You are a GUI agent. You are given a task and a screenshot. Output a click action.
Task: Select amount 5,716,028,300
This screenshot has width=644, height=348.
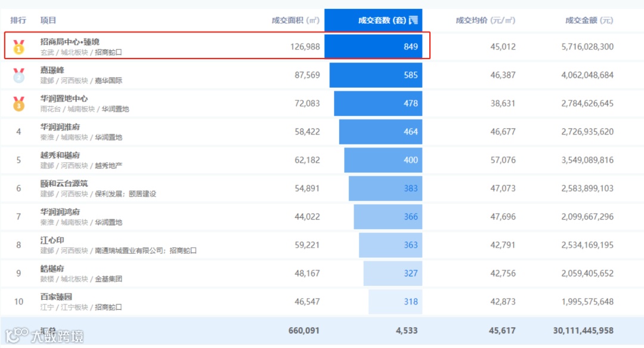tap(587, 47)
